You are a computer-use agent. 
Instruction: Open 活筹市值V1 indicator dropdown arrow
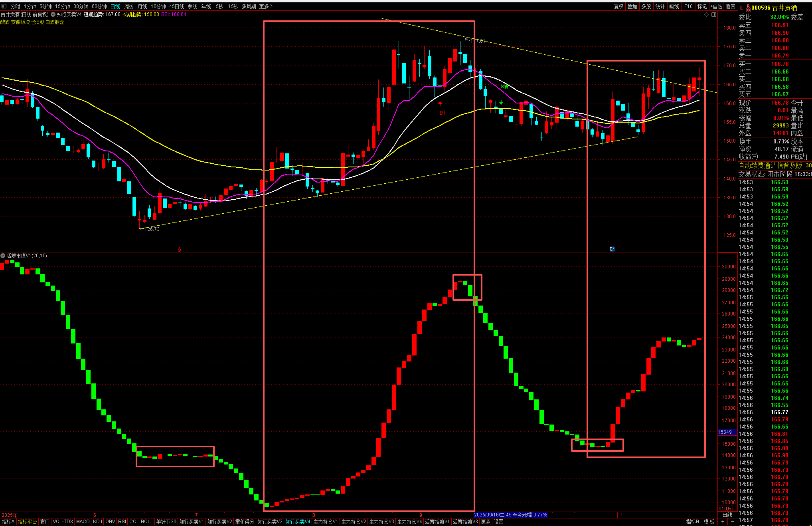[3, 256]
